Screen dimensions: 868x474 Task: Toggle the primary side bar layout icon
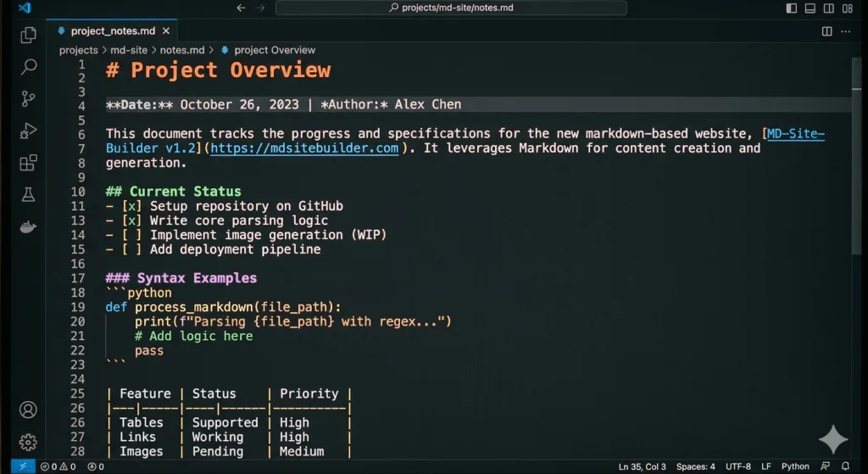point(792,8)
